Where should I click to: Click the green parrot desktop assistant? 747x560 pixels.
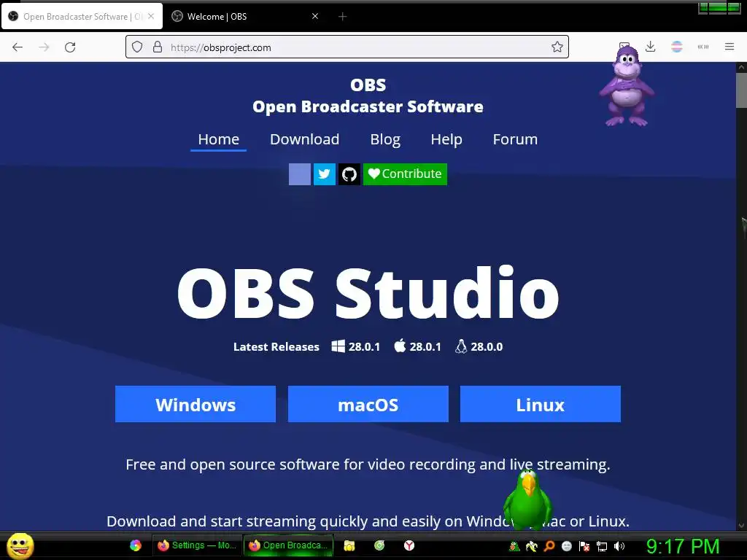click(x=528, y=500)
